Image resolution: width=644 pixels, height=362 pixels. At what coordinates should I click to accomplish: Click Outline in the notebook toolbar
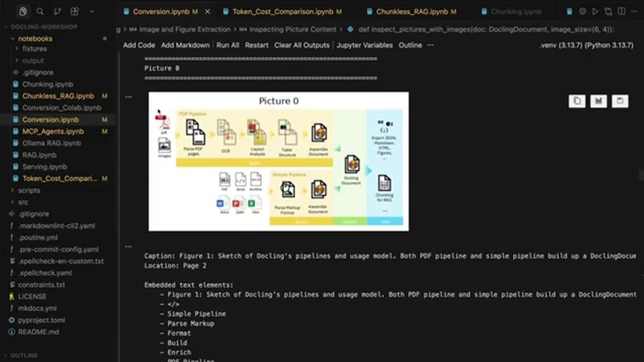click(410, 45)
